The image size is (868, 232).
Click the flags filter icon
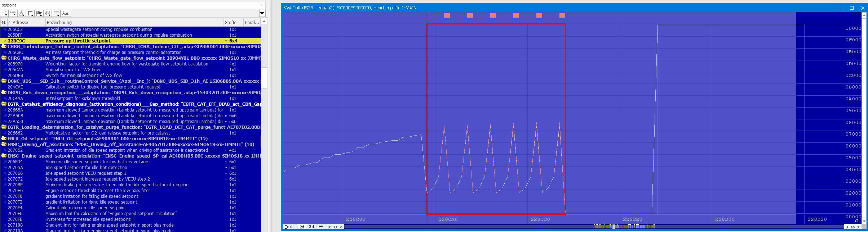click(x=39, y=13)
